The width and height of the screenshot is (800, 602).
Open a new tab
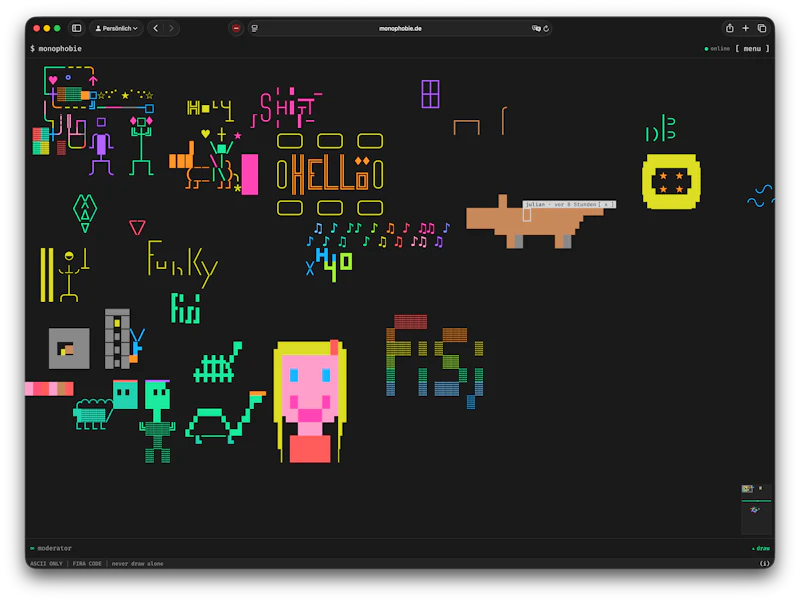coord(745,29)
